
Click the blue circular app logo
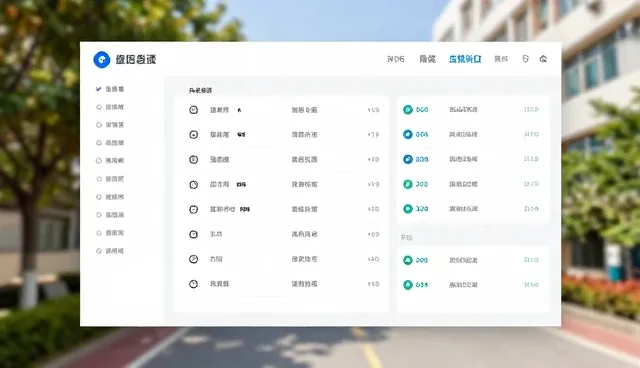click(x=102, y=60)
